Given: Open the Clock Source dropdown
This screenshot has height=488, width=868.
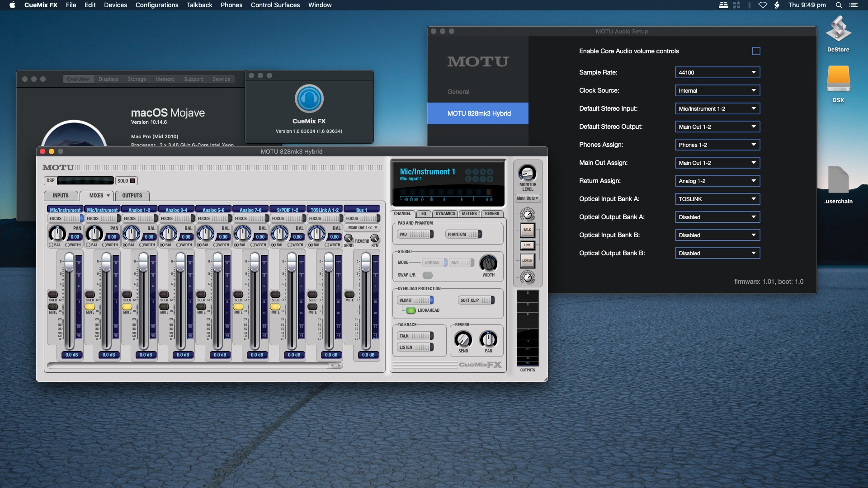Looking at the screenshot, I should 717,90.
